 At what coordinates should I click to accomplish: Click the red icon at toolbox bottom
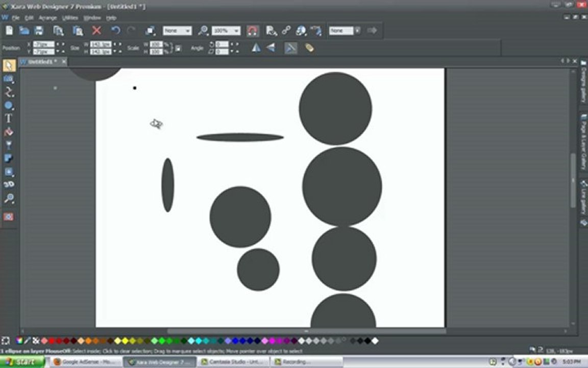pos(9,217)
